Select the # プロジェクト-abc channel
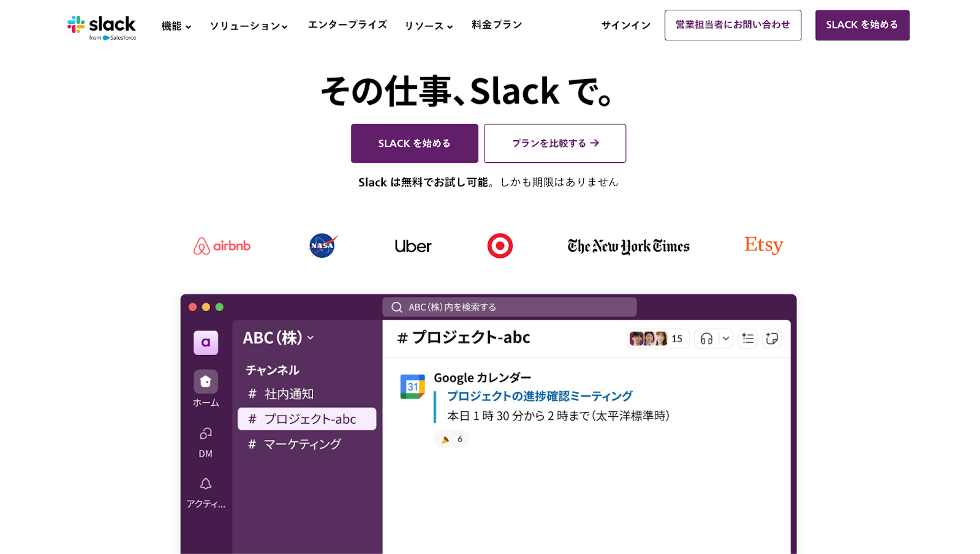 (307, 419)
